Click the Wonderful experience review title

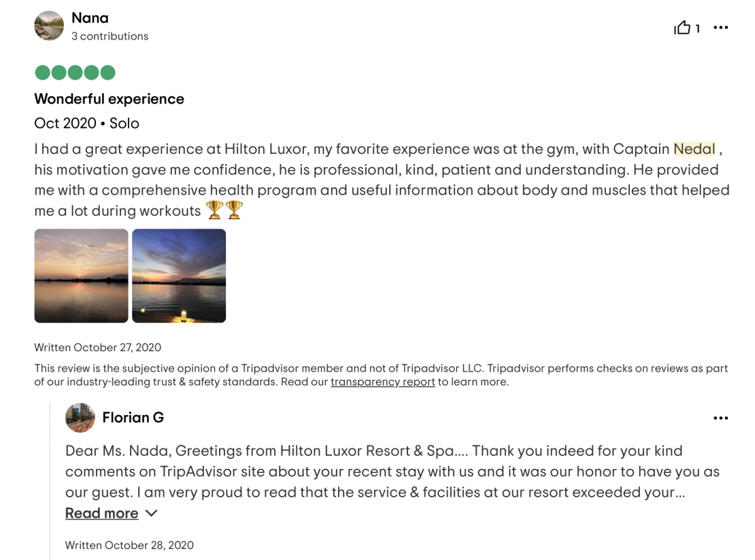110,99
